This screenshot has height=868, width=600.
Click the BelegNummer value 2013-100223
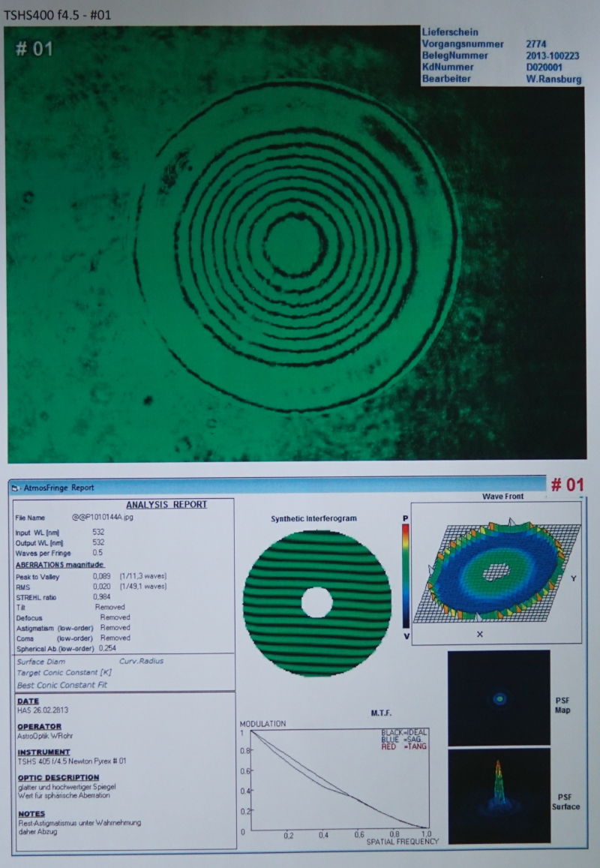553,56
